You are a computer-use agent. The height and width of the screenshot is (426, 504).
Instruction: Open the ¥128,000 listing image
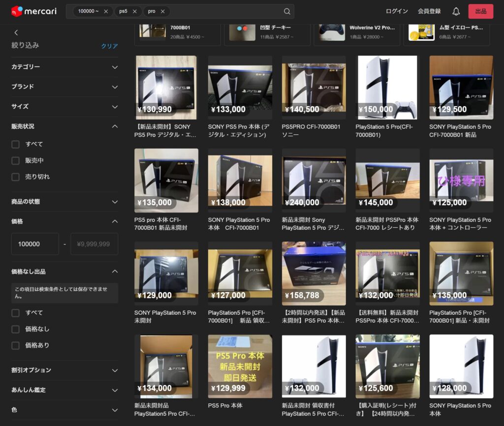[461, 366]
